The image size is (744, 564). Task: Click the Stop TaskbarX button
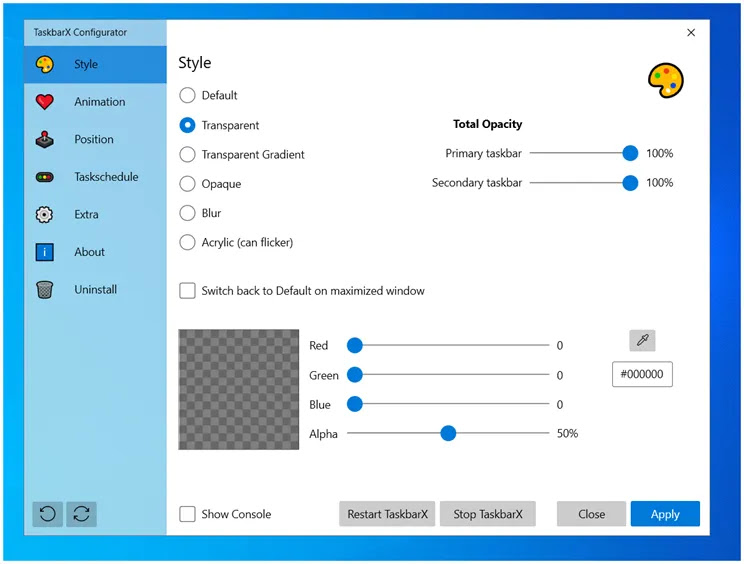click(488, 514)
